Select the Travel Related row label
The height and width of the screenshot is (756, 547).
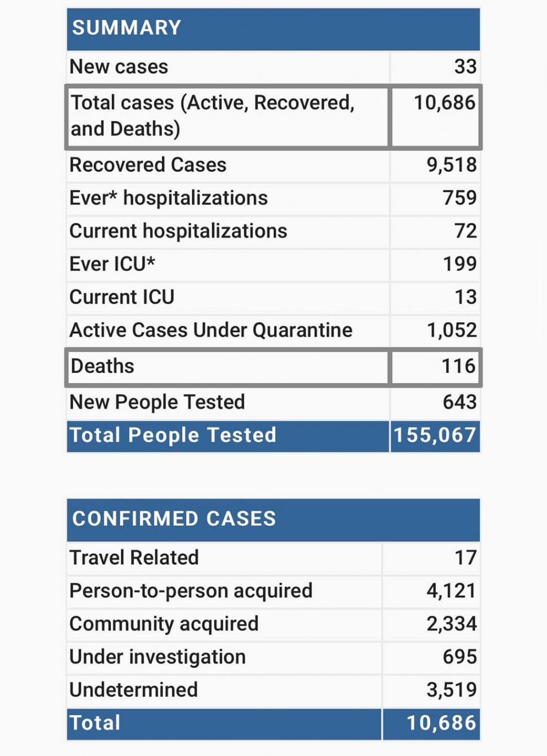coord(134,557)
